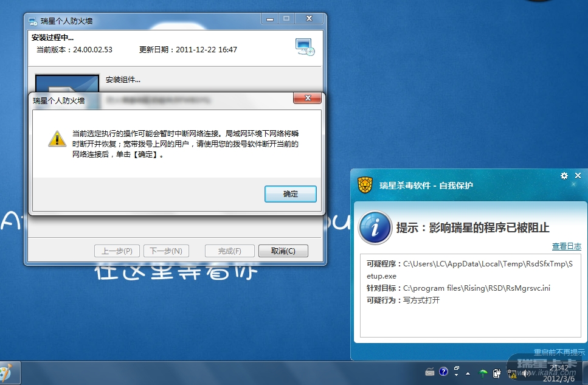Click the Paint app icon on taskbar
This screenshot has height=385, width=588.
[x=6, y=373]
